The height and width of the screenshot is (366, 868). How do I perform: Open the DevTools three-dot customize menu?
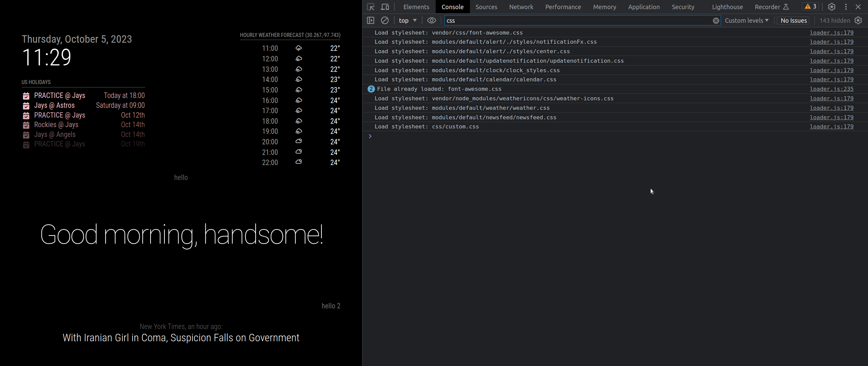pos(846,7)
